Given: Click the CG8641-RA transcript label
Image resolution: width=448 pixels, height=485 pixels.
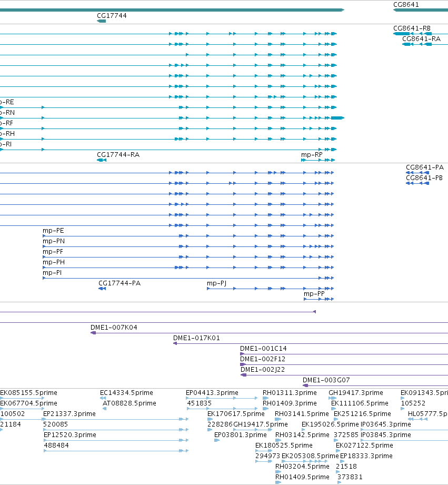Looking at the screenshot, I should tap(421, 38).
